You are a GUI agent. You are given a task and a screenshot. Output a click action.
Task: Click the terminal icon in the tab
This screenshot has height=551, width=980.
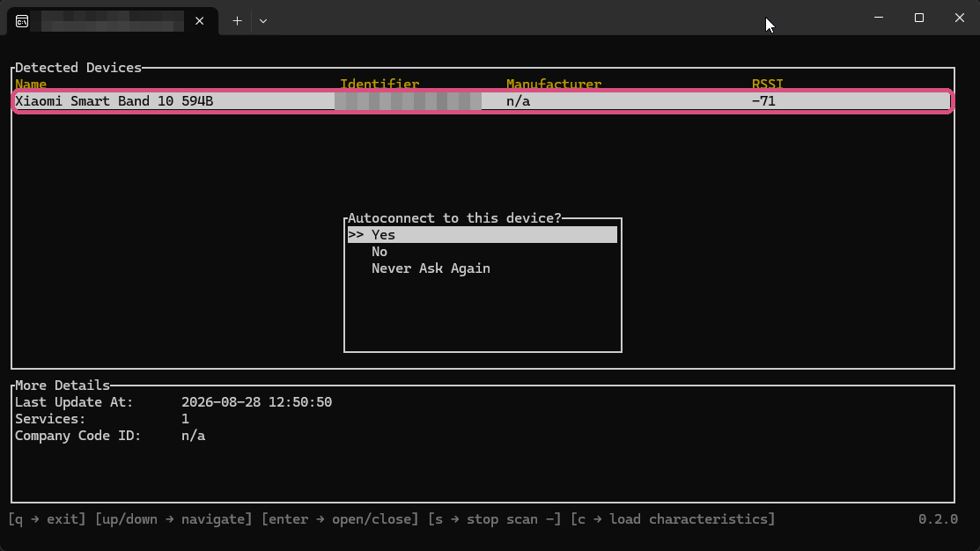(22, 21)
